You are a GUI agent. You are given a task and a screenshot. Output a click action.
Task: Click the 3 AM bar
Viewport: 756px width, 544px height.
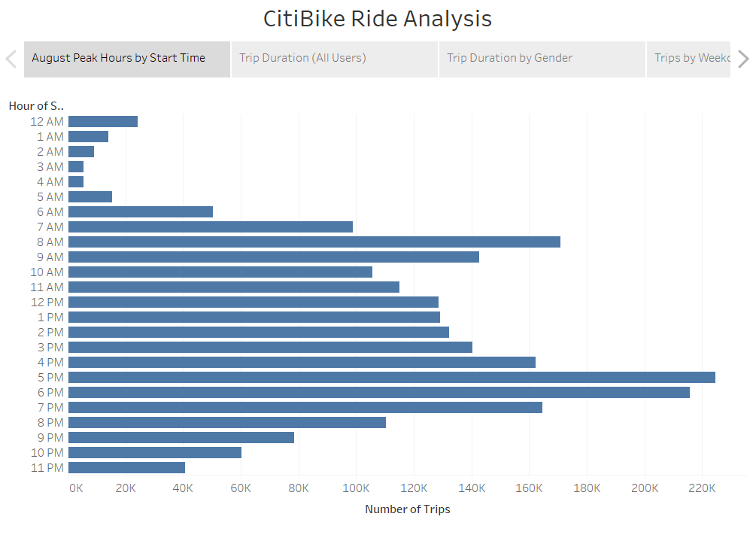[74, 166]
